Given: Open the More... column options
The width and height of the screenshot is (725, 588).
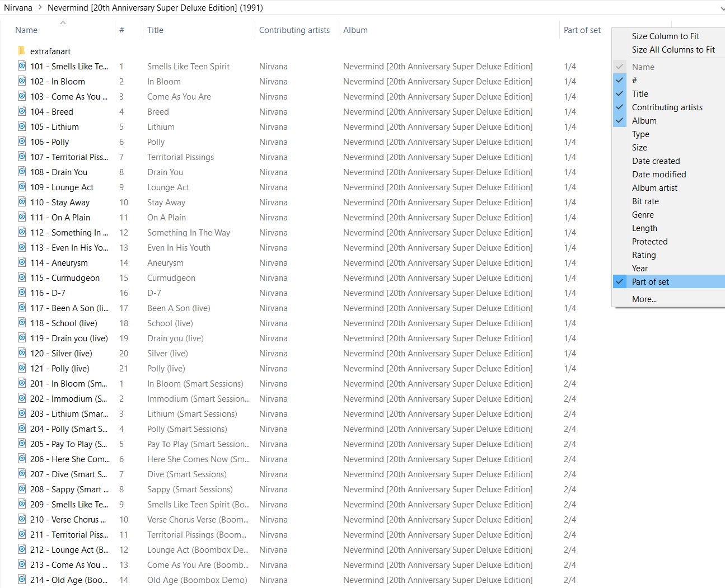Looking at the screenshot, I should (x=644, y=299).
